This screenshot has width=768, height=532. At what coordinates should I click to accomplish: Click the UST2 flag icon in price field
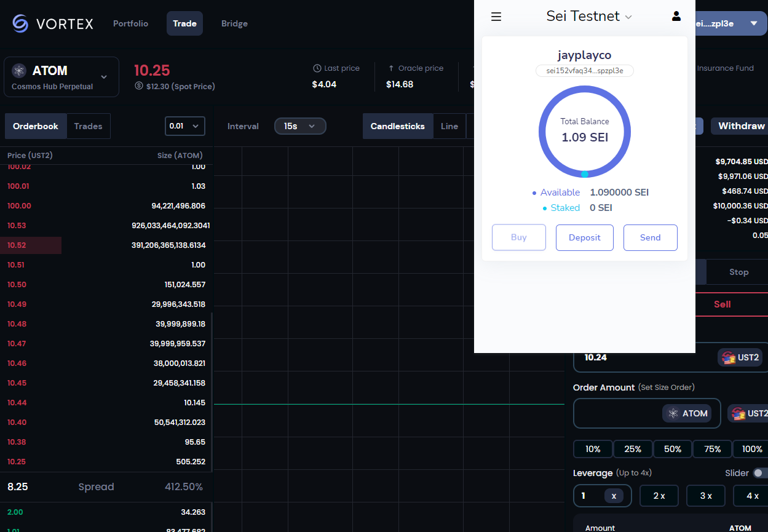[729, 357]
